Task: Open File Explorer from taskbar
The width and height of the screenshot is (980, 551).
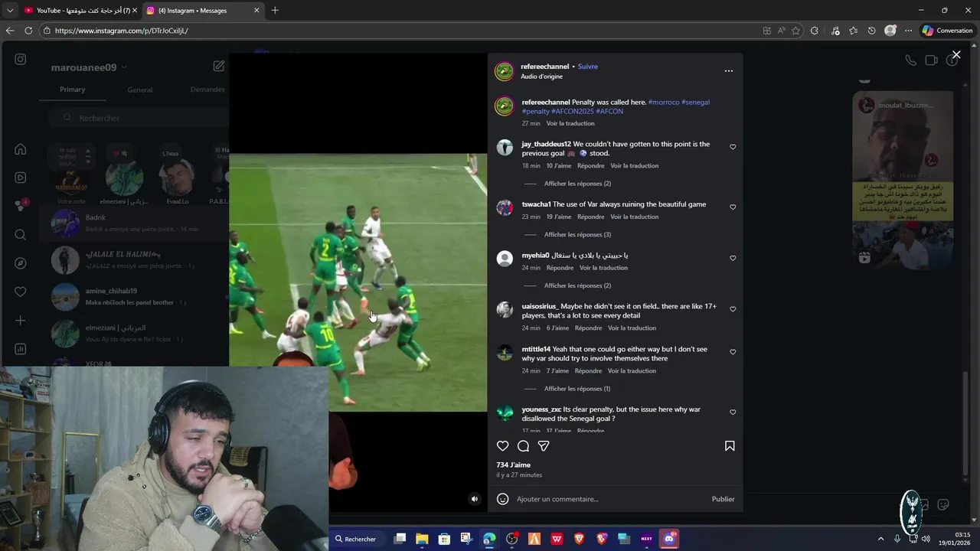Action: point(422,539)
